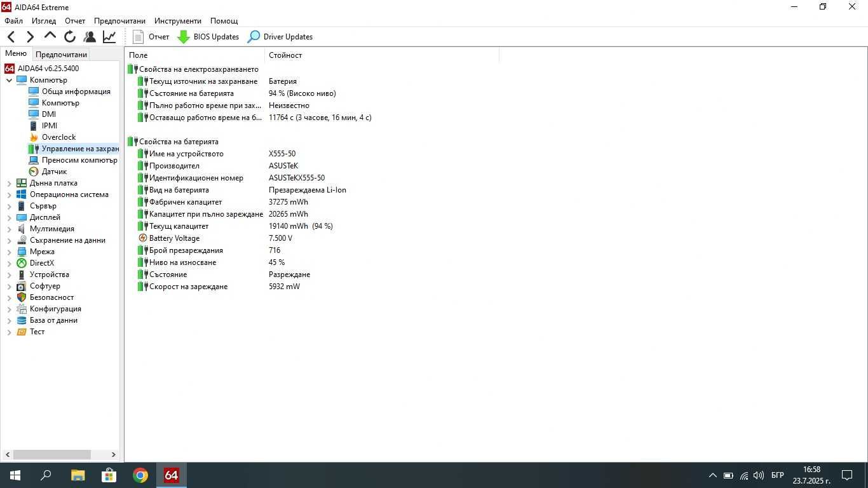
Task: Click the Стойност column header
Action: 382,55
